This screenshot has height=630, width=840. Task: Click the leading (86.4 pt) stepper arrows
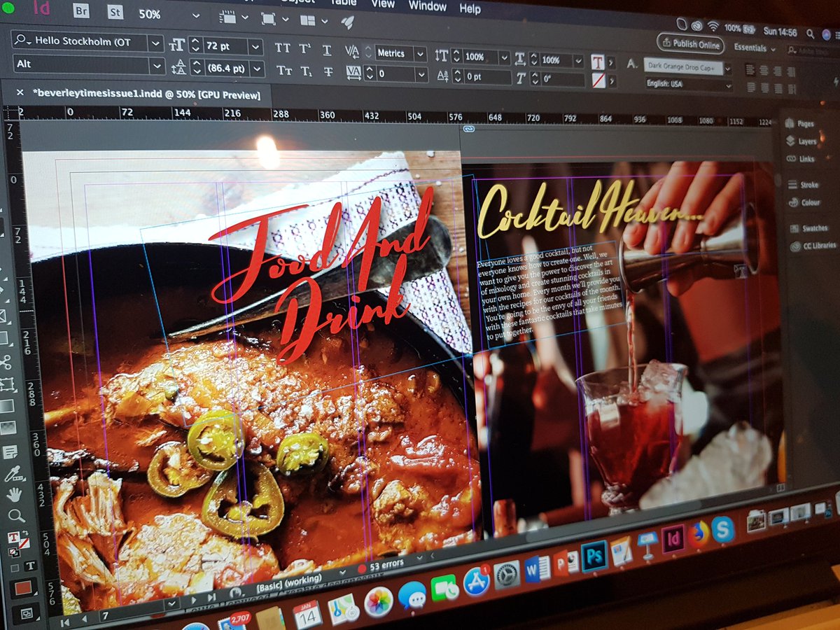click(196, 69)
